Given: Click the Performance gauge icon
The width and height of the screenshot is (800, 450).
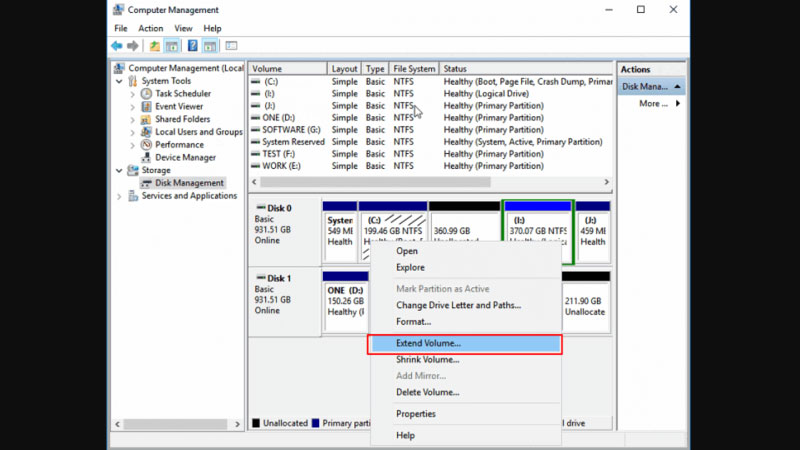Looking at the screenshot, I should coord(146,144).
